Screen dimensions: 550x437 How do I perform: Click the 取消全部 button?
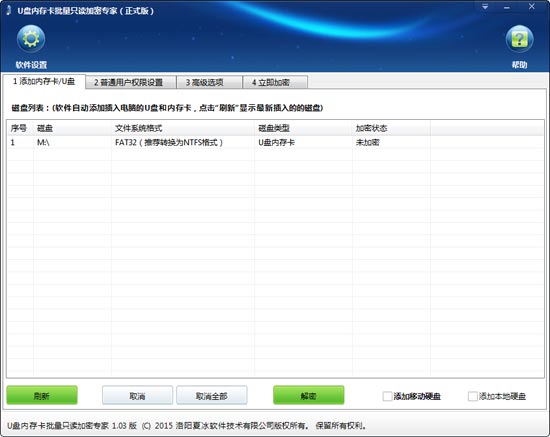click(212, 396)
